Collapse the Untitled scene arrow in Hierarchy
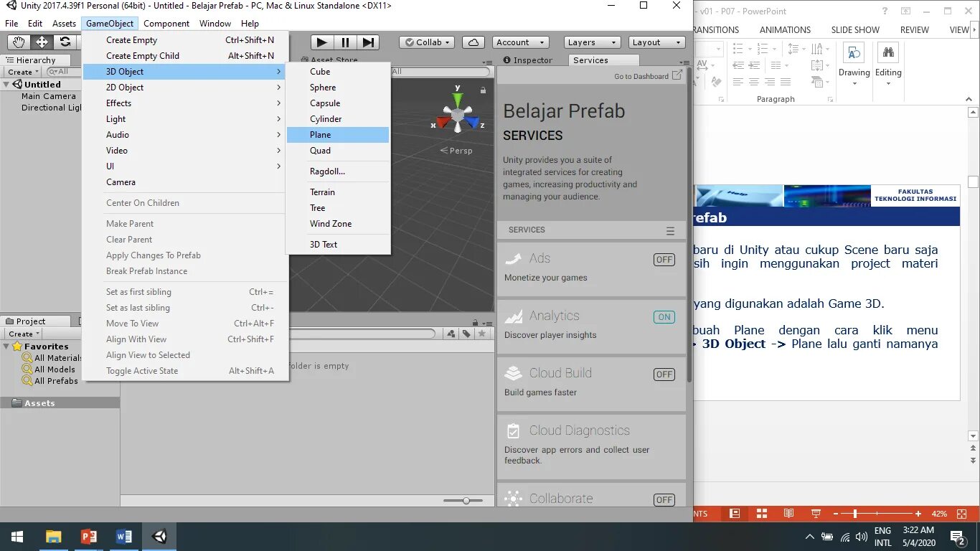 pos(6,85)
